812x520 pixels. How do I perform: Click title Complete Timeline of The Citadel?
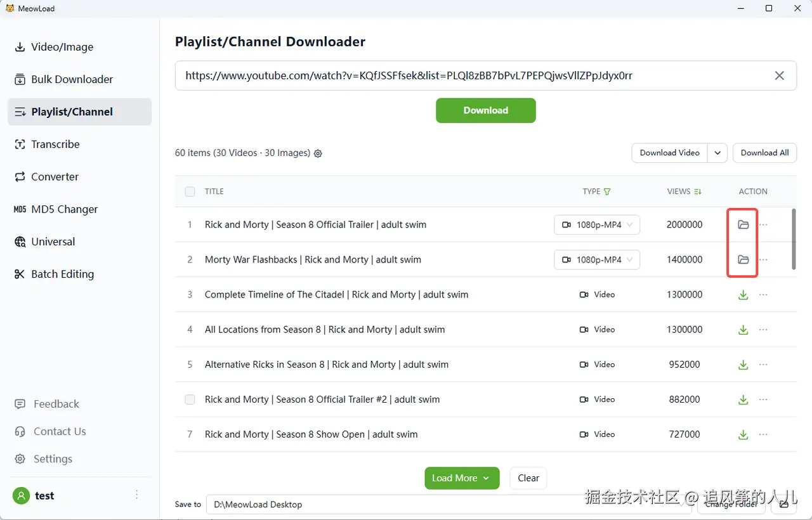point(337,294)
